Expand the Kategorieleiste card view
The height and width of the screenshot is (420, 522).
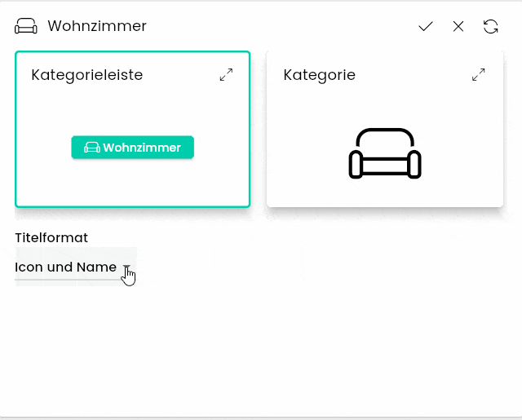tap(226, 75)
